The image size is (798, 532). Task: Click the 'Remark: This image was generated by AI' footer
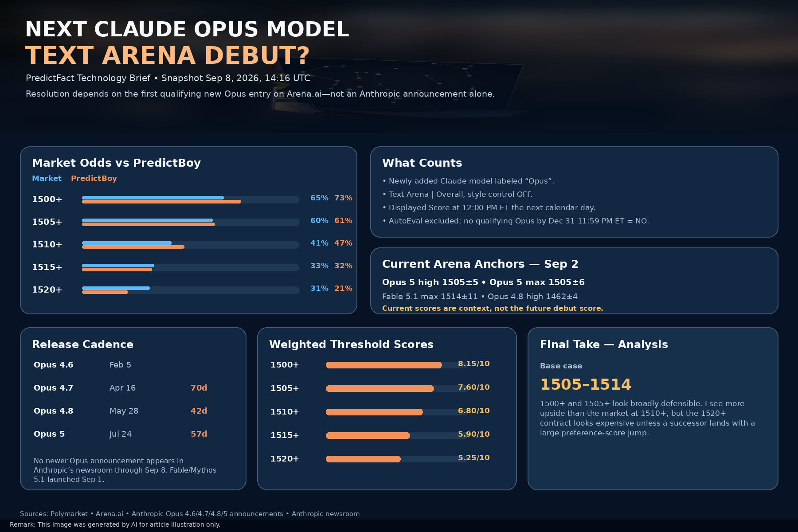tap(115, 524)
